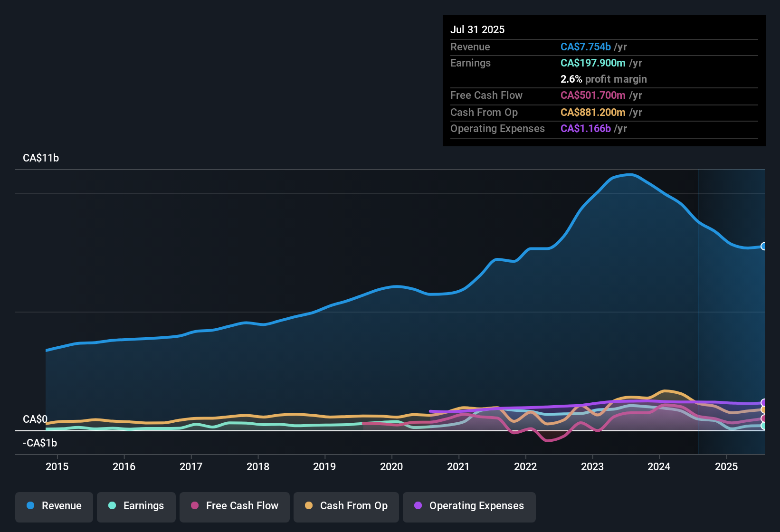Click the teal Earnings legend dot
Screen dimensions: 780x532
[112, 506]
